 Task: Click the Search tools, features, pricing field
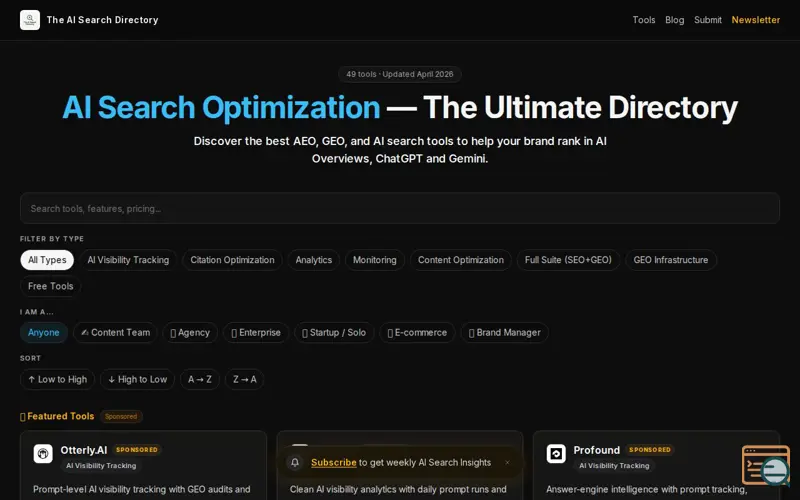(399, 208)
